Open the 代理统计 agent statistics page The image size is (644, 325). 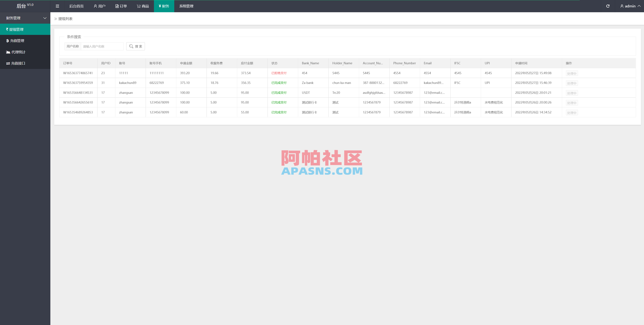pos(17,52)
